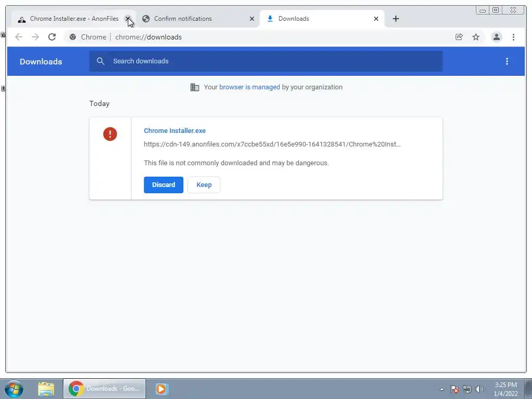Image resolution: width=532 pixels, height=399 pixels.
Task: Click the cdn-149.anonfiles.com source URL
Action: pyautogui.click(x=272, y=144)
